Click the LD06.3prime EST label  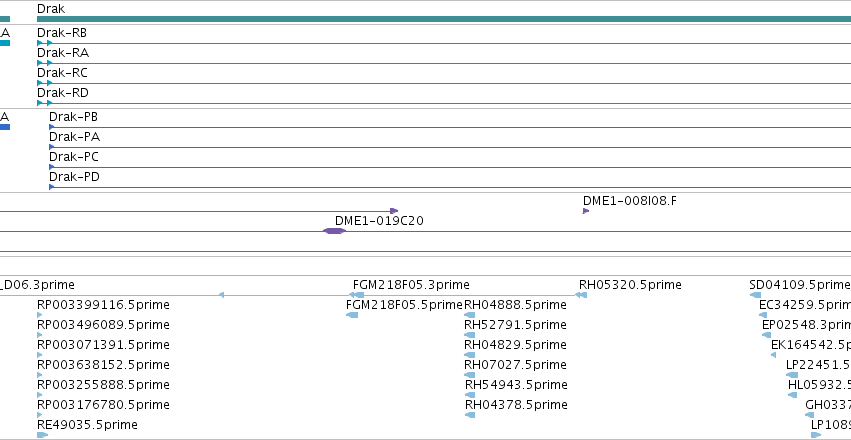[x=37, y=285]
